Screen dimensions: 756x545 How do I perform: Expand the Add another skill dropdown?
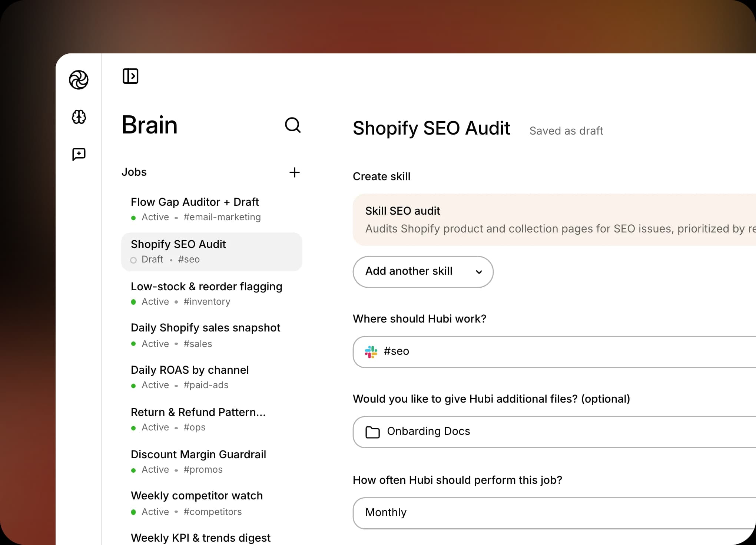(423, 272)
